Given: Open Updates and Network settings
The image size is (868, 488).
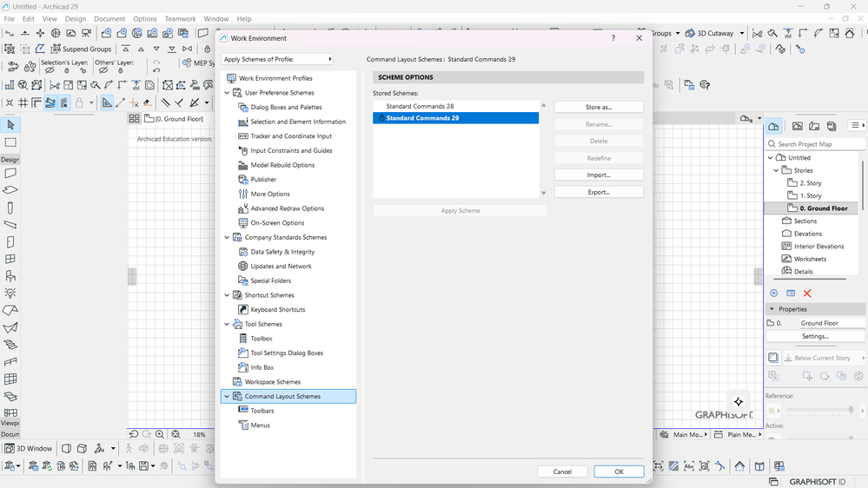Looking at the screenshot, I should (x=281, y=266).
